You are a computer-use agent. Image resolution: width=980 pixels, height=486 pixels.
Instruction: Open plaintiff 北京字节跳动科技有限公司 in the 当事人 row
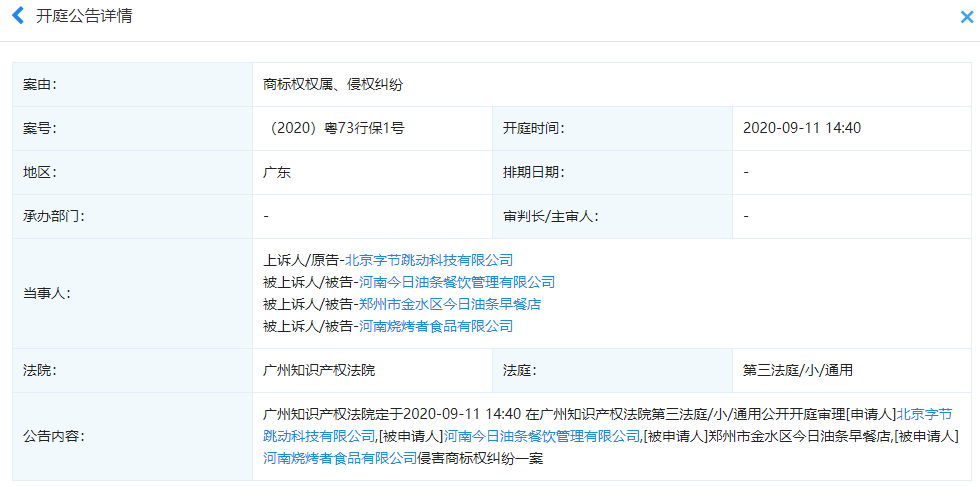429,260
